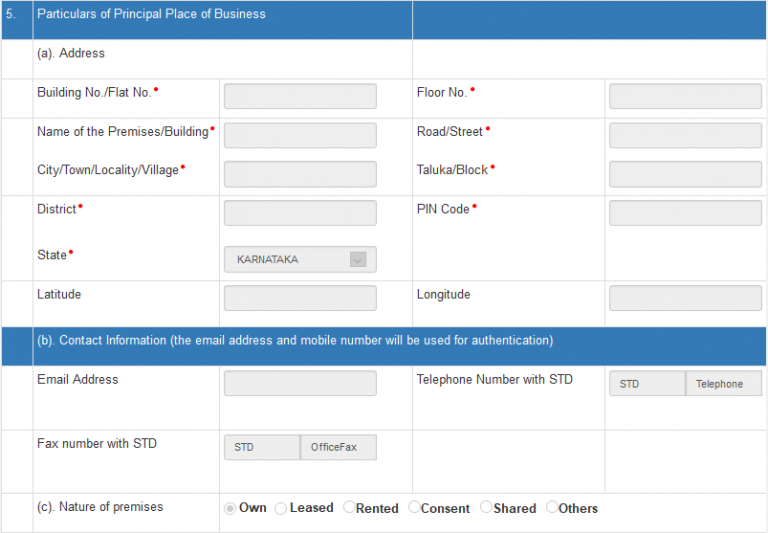Screen dimensions: 768x533
Task: Click the Name of the Premises/Building field
Action: click(x=300, y=135)
